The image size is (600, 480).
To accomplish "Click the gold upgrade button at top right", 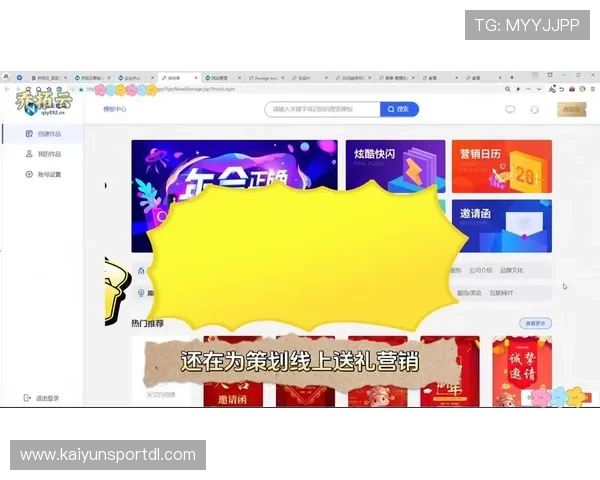I will pos(571,109).
